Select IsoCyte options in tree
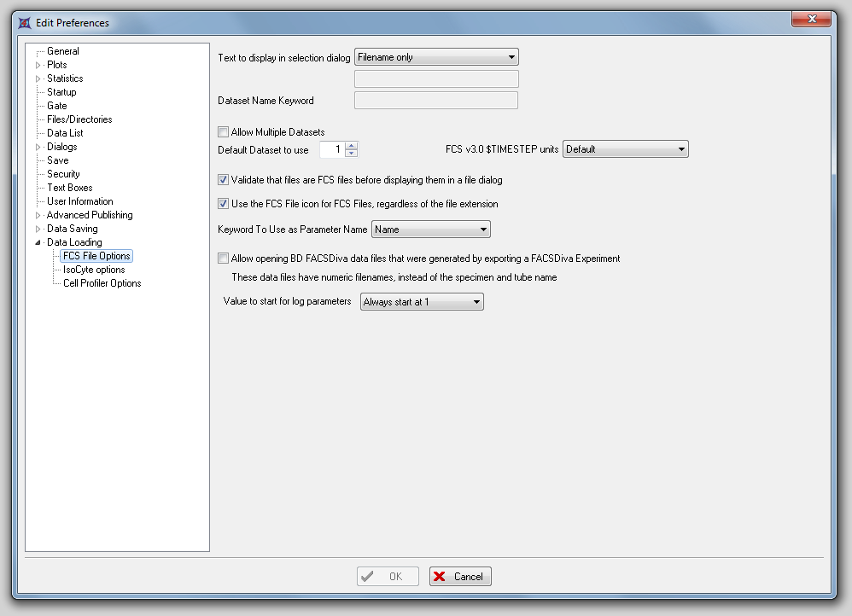 pos(94,270)
